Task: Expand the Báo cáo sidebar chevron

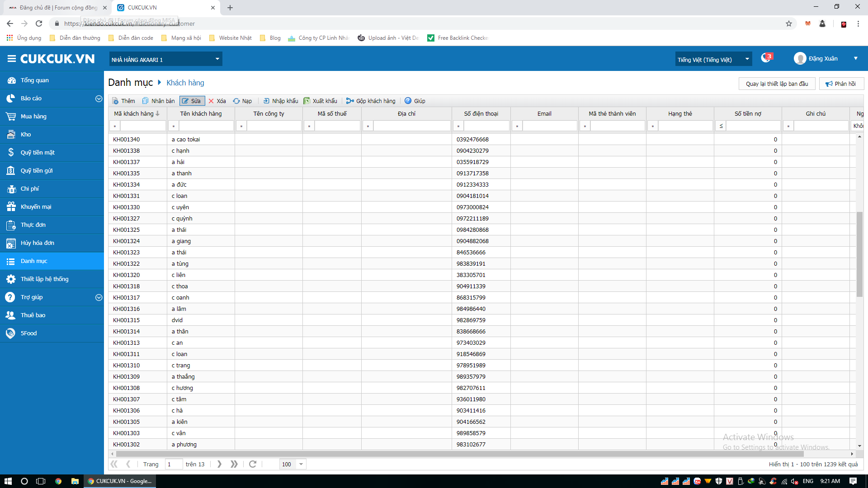Action: pos(99,99)
